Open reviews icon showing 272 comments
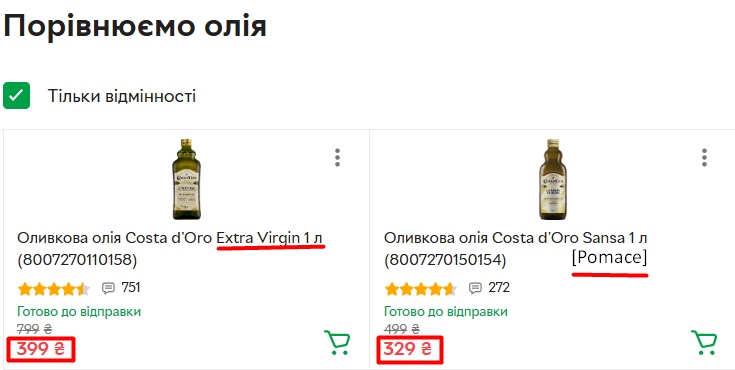 point(475,288)
